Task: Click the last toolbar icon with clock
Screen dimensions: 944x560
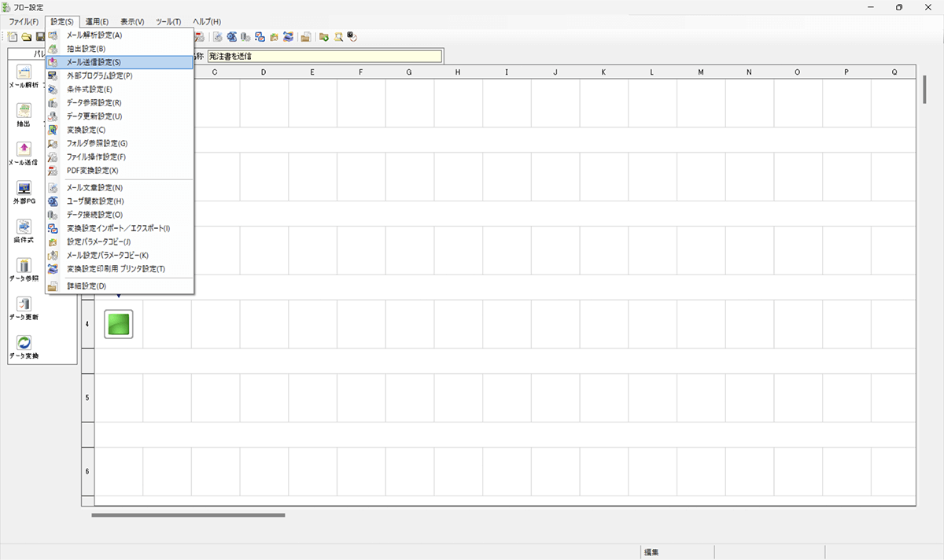Action: (352, 36)
